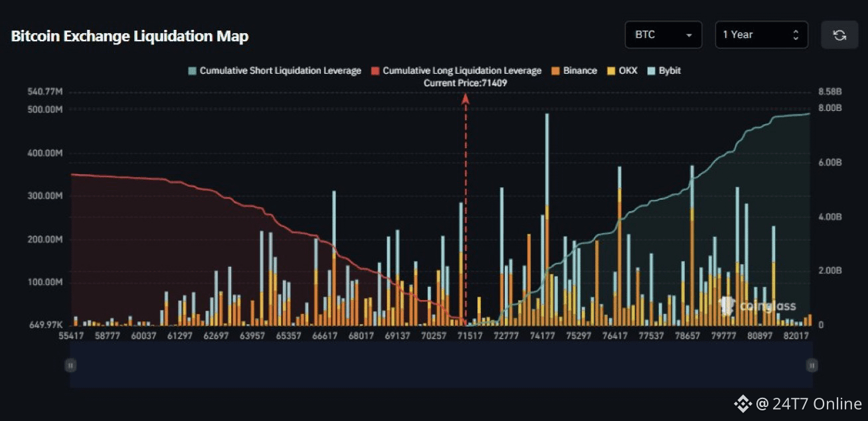Click the 63957 x-axis price label
The image size is (868, 421).
coord(252,336)
